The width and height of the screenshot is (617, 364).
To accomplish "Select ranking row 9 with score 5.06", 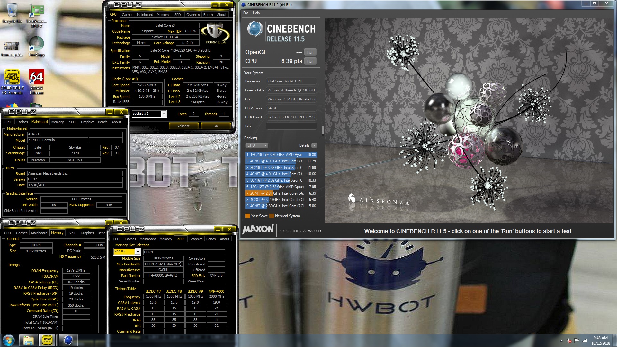I will coord(281,206).
